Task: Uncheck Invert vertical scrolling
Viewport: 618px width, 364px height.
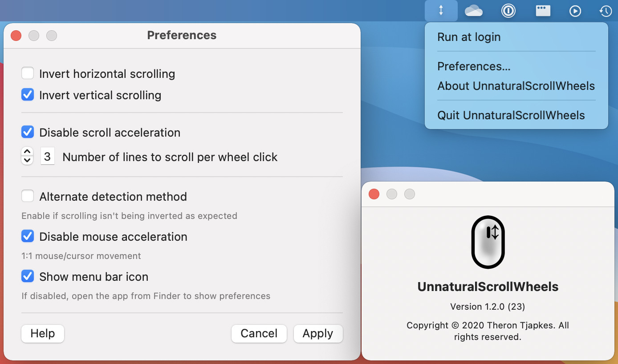Action: pos(28,95)
